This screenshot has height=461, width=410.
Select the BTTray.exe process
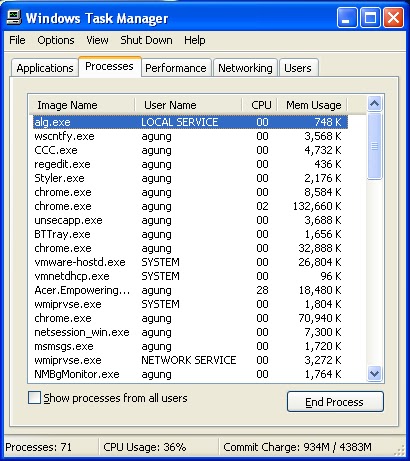point(190,234)
